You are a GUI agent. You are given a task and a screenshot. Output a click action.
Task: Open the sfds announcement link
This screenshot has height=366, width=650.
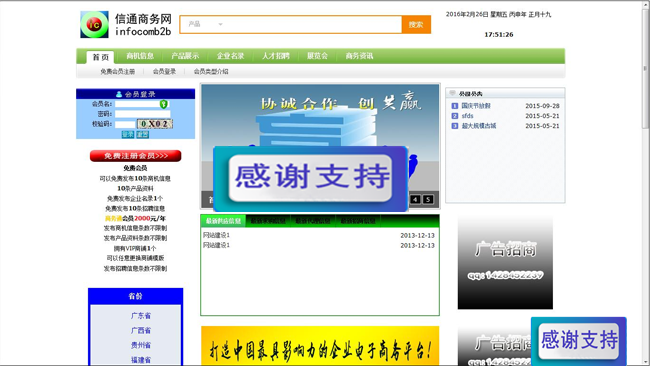[x=468, y=116]
